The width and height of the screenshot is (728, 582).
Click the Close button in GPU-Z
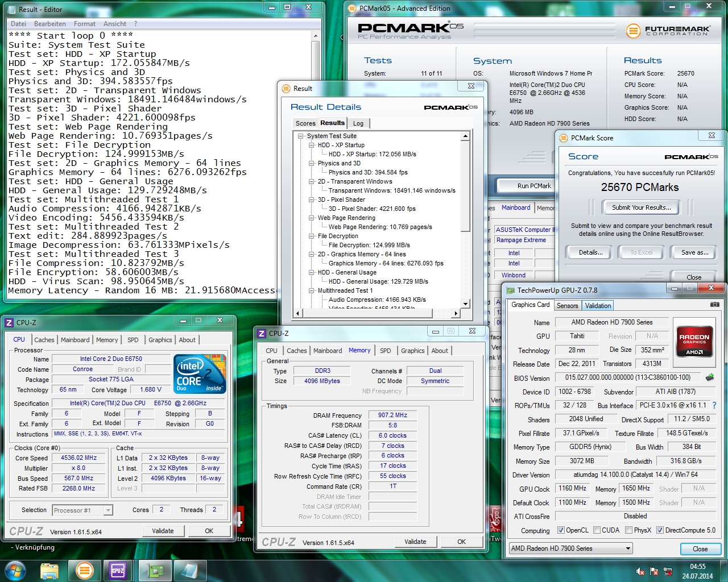[x=700, y=549]
